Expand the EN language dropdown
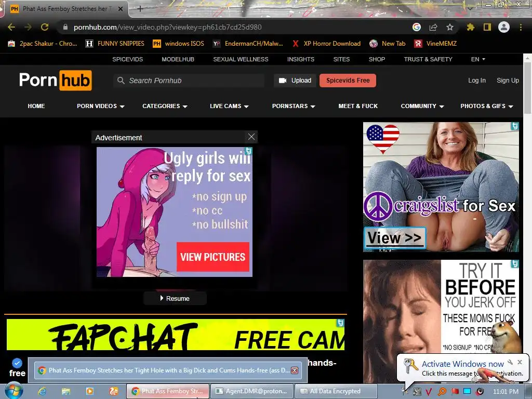 click(x=478, y=59)
